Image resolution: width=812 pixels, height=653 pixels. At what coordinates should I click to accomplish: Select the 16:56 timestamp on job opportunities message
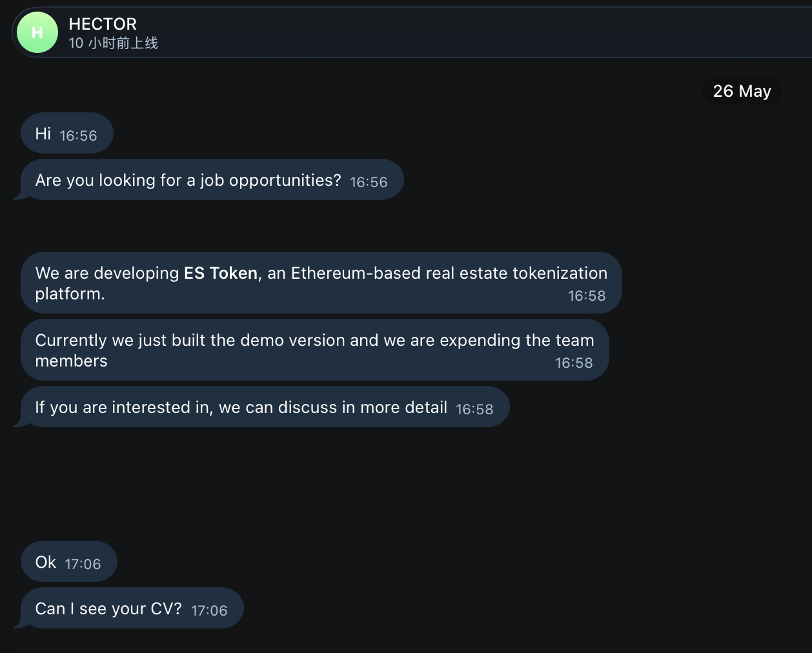tap(369, 182)
